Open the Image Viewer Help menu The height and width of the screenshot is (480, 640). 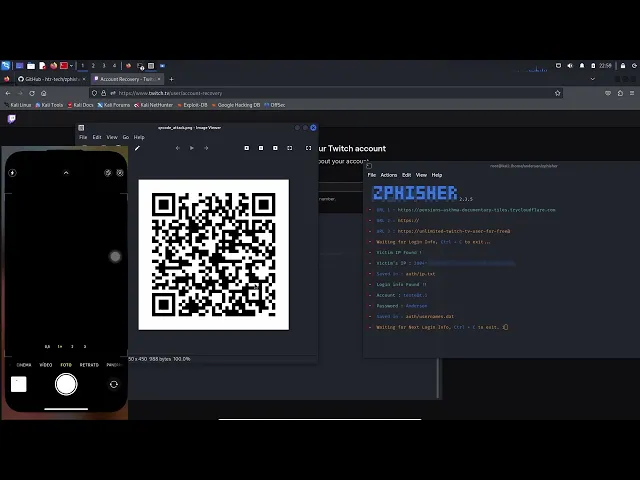[x=139, y=137]
